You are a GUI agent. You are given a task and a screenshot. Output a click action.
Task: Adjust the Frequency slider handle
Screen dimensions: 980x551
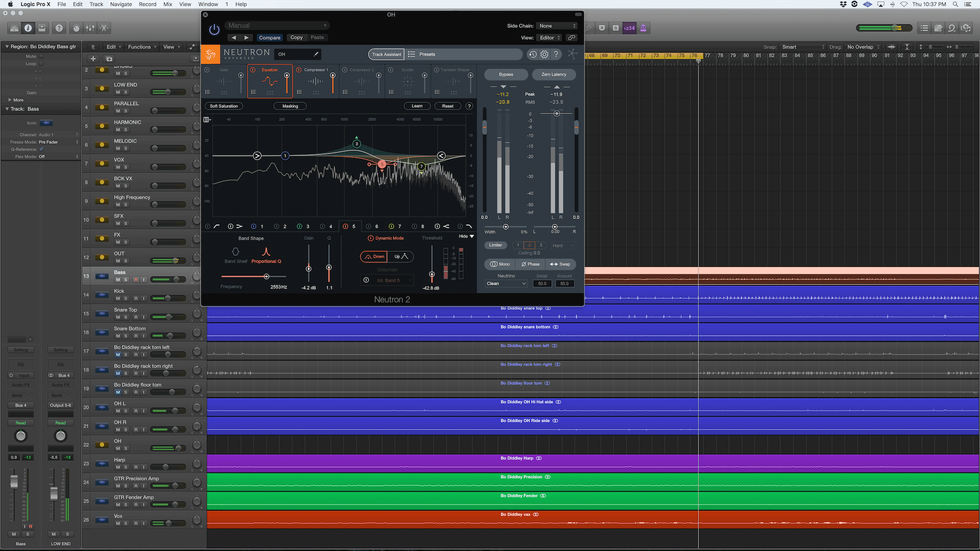coord(266,276)
